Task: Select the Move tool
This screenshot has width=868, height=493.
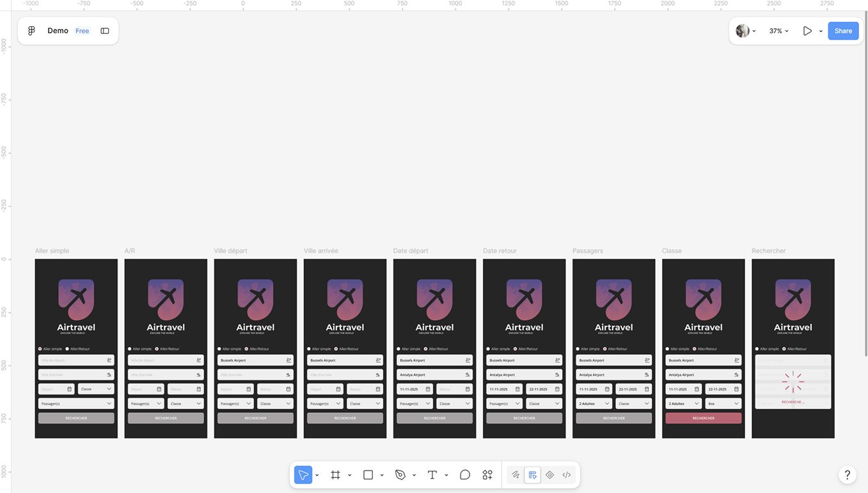Action: pyautogui.click(x=303, y=475)
